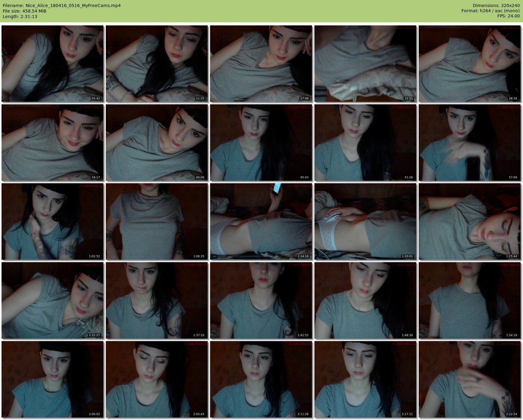Select the thumbnail timestamped 17:08
Viewport: 523px width, 420px height.
(x=261, y=64)
